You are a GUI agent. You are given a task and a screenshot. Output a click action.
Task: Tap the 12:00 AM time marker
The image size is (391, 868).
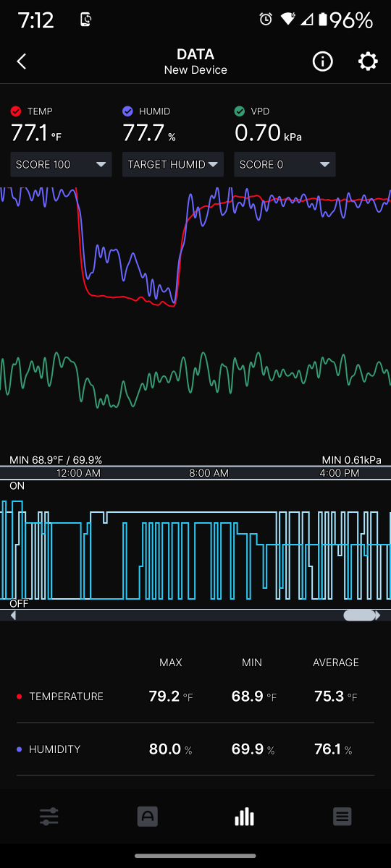pyautogui.click(x=78, y=473)
